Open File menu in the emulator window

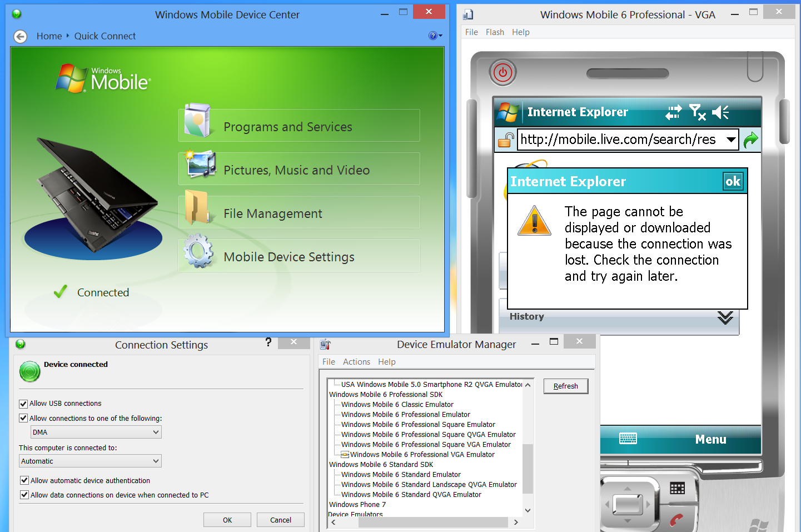(471, 32)
